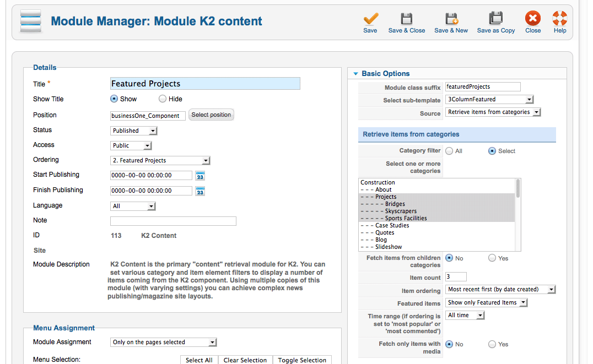Click the module ID value 113
This screenshot has height=364, width=593.
(x=116, y=236)
